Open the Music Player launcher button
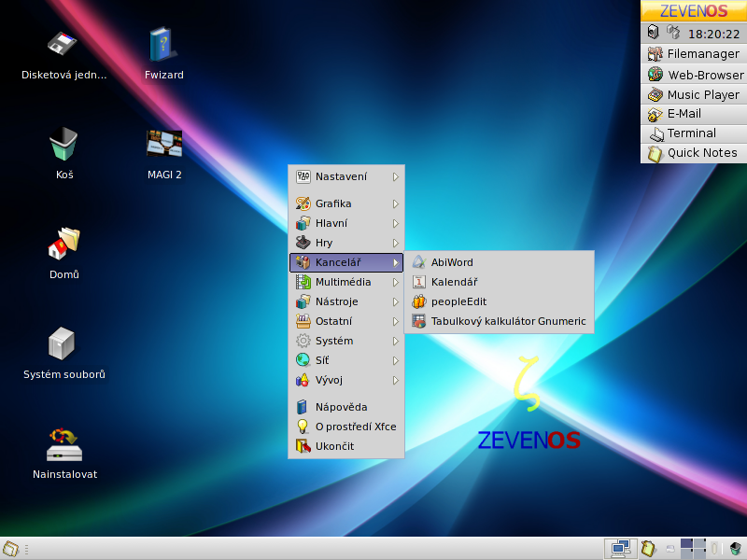The height and width of the screenshot is (560, 747). (x=694, y=94)
